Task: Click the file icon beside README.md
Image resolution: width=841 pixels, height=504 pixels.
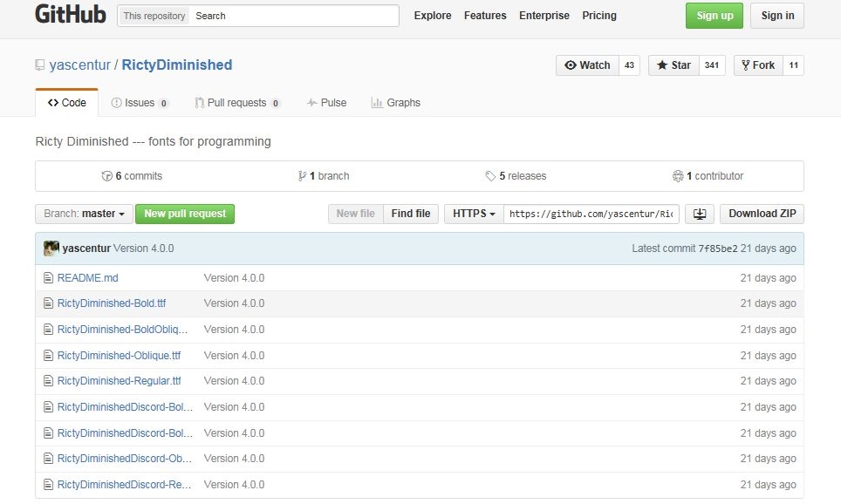Action: [49, 278]
